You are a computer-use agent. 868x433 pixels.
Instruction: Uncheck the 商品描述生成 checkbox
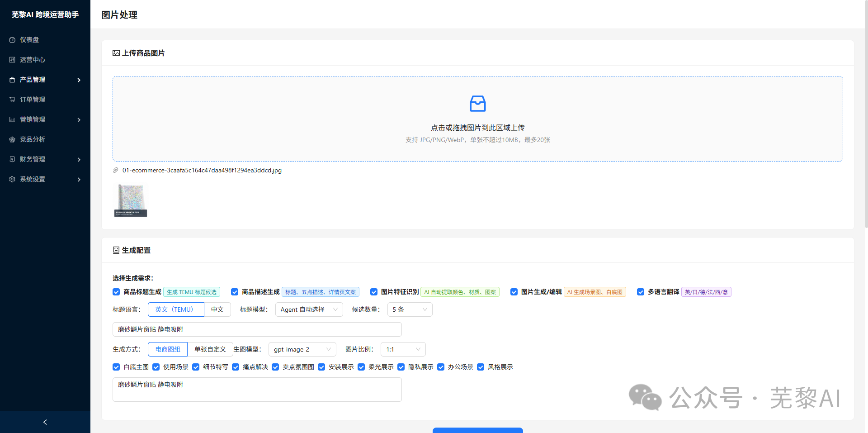point(235,292)
